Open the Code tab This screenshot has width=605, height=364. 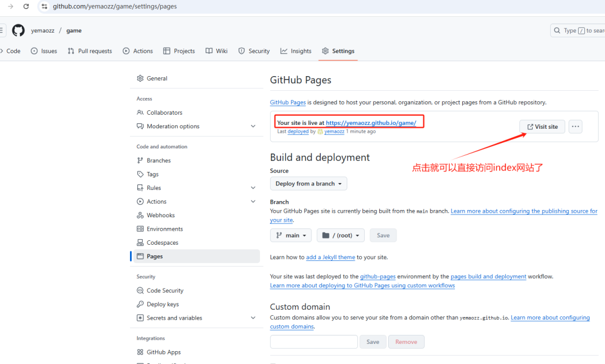pos(11,51)
